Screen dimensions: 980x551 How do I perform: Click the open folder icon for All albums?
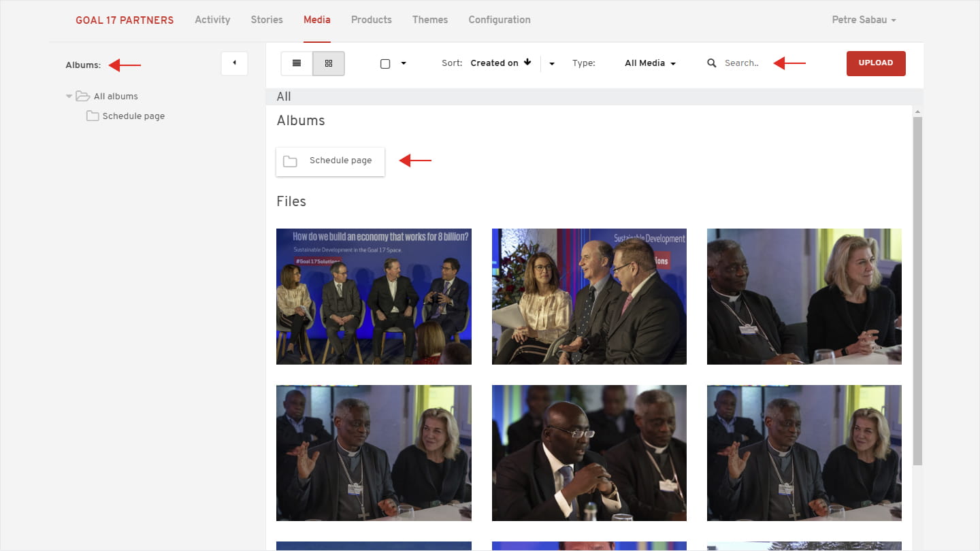tap(82, 96)
